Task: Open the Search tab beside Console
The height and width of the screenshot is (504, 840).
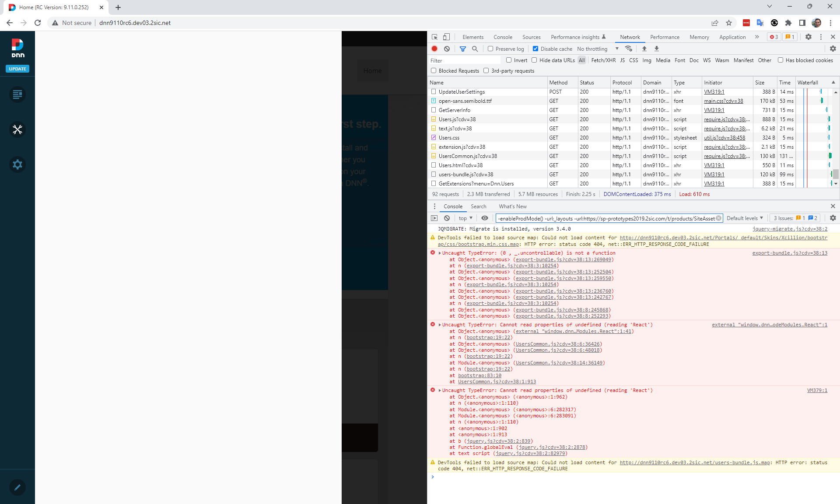Action: (x=479, y=206)
